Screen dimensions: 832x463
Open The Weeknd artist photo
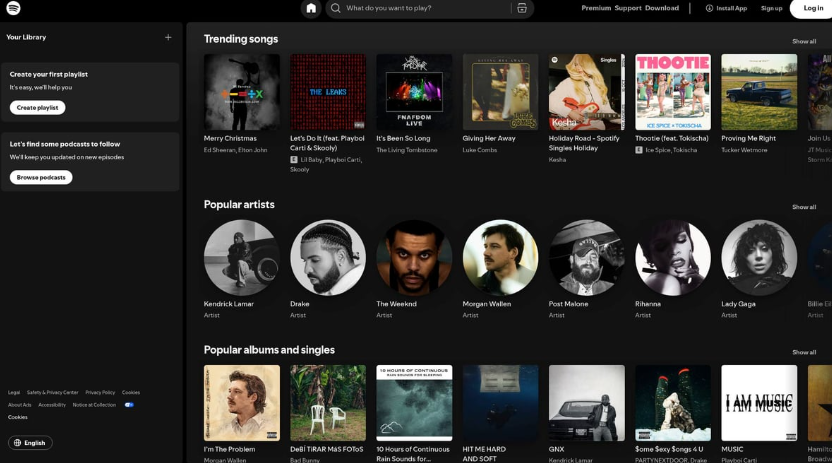pyautogui.click(x=414, y=258)
